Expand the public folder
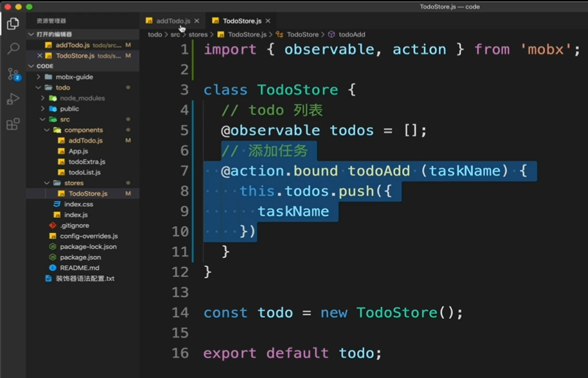 click(83, 108)
